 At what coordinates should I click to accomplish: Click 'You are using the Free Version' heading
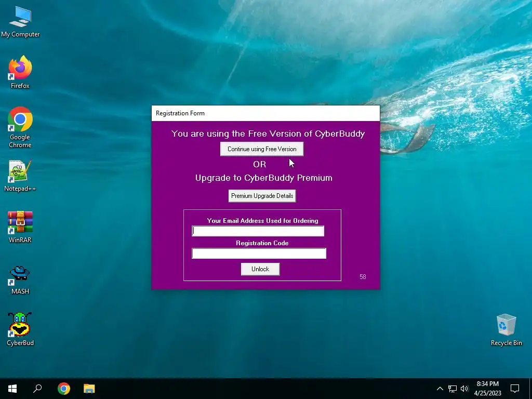pos(268,134)
